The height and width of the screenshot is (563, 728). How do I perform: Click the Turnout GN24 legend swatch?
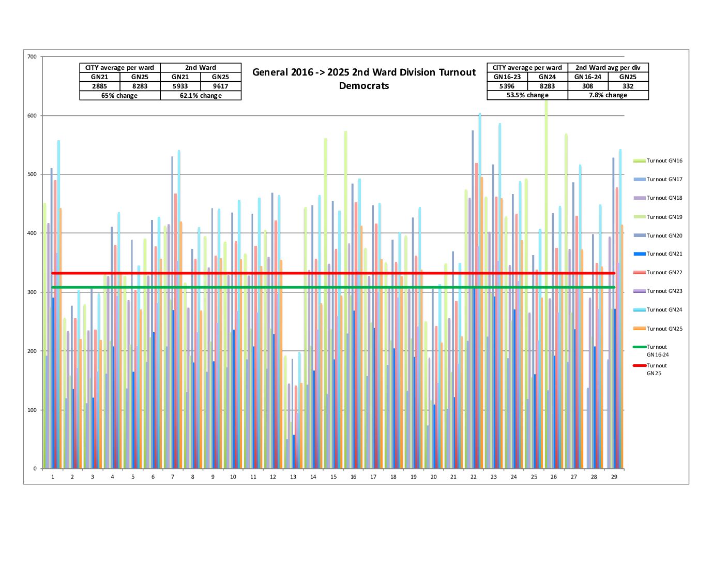[639, 310]
